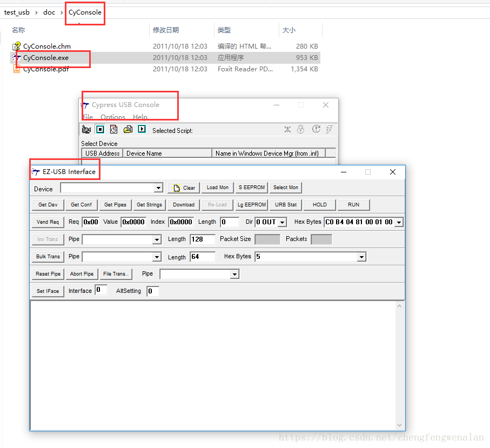Expand the Bulk Trans Pipe dropdown
Viewport: 490px width, 448px height.
pos(157,257)
